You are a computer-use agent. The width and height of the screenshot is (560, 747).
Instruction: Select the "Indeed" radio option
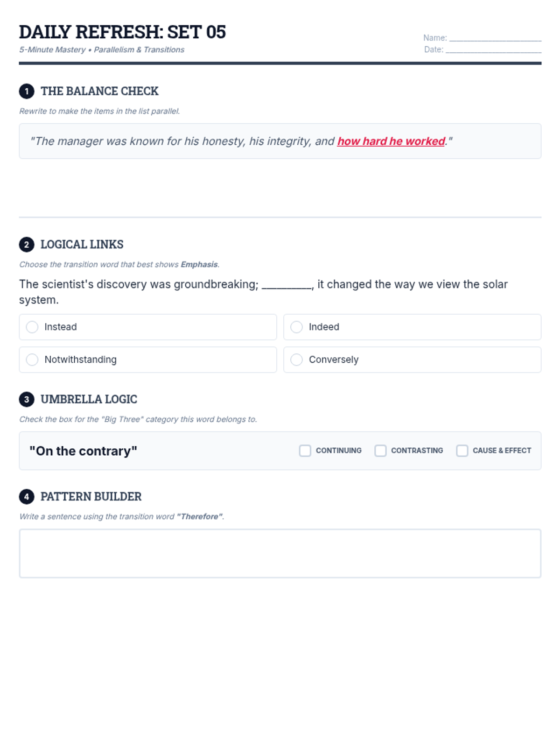(x=296, y=327)
